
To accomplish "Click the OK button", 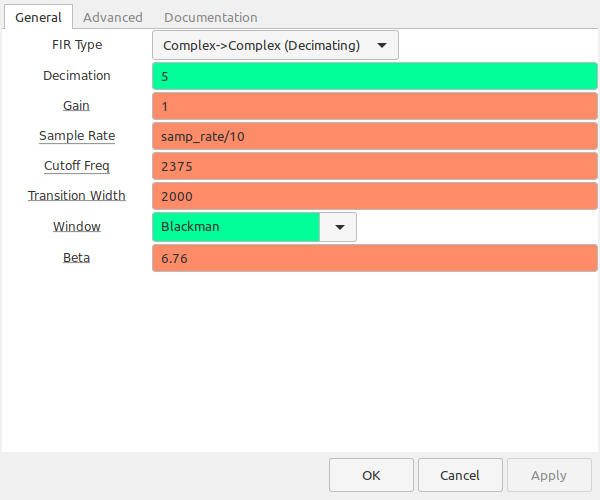I will tap(371, 475).
